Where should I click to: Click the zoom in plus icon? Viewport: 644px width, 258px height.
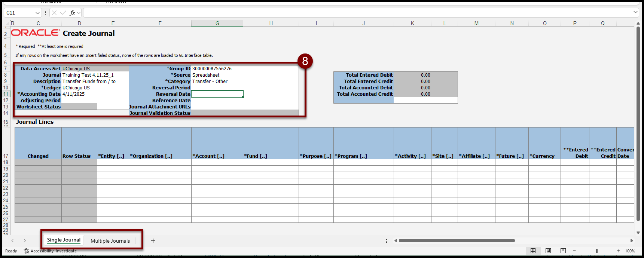(x=619, y=251)
